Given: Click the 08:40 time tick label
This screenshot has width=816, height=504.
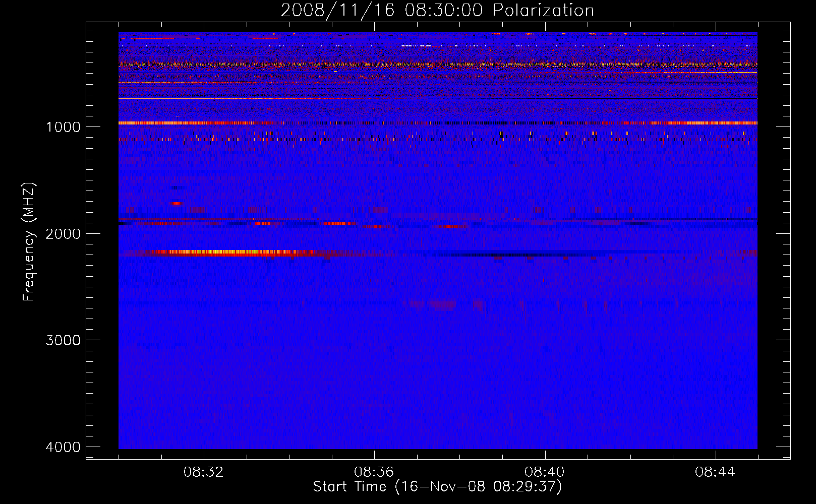Looking at the screenshot, I should [x=545, y=472].
